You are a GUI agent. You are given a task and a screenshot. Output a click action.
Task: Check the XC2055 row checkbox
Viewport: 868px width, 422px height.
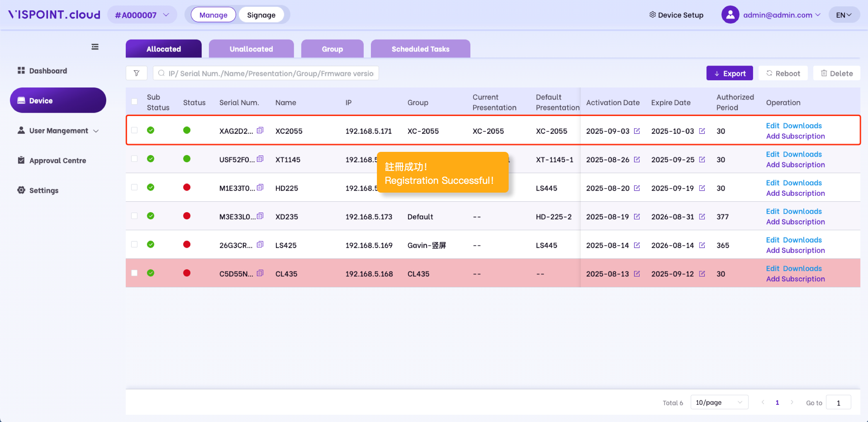(135, 130)
